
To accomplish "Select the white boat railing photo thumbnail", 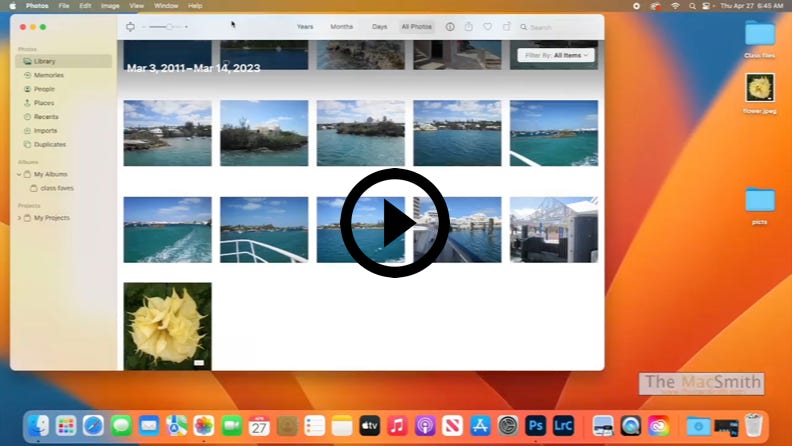I will click(264, 230).
